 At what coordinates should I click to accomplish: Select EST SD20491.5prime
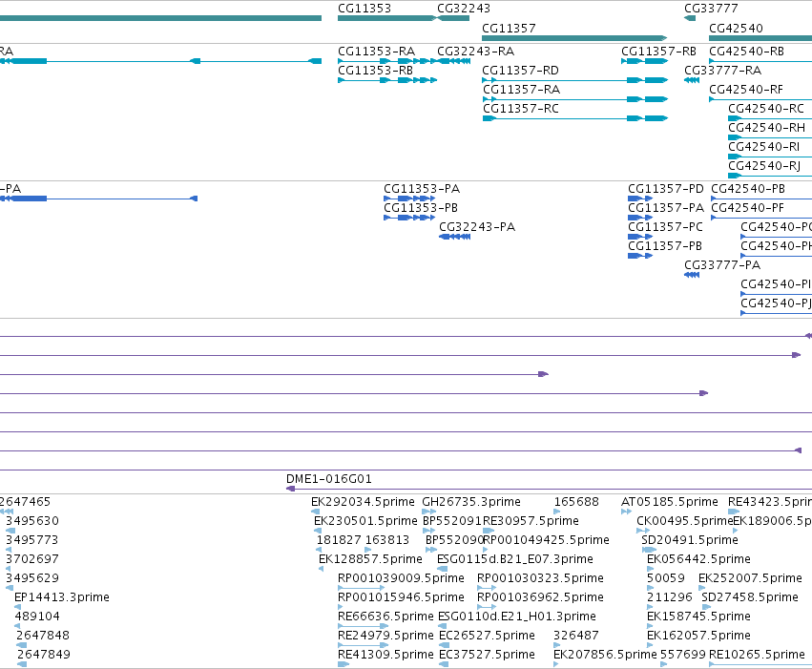click(649, 550)
